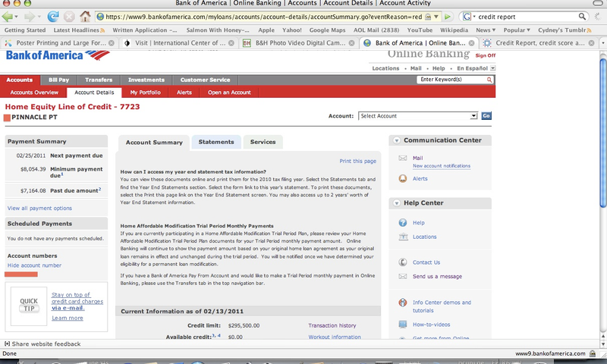Click the page vertical scrollbar thumb
607x364 pixels.
click(x=603, y=133)
